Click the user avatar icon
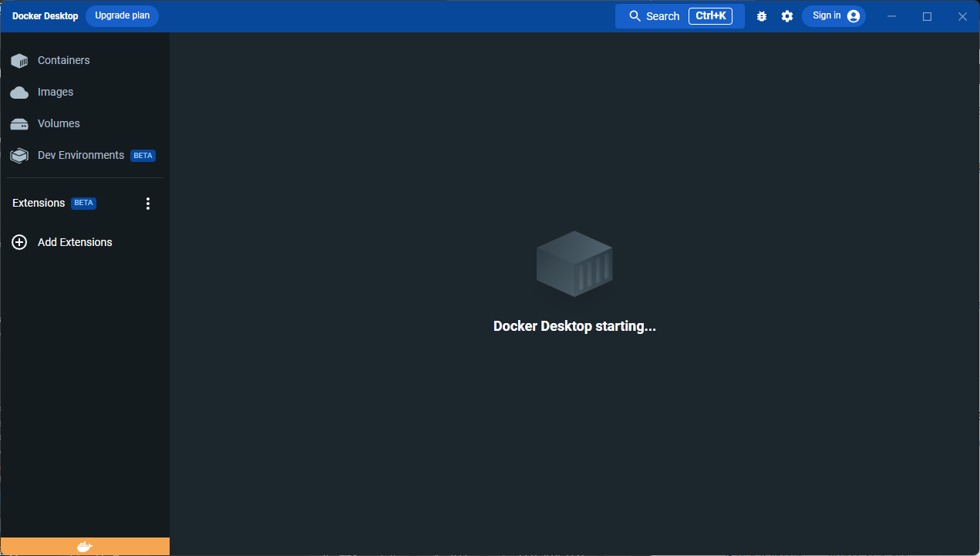The image size is (980, 556). 854,16
